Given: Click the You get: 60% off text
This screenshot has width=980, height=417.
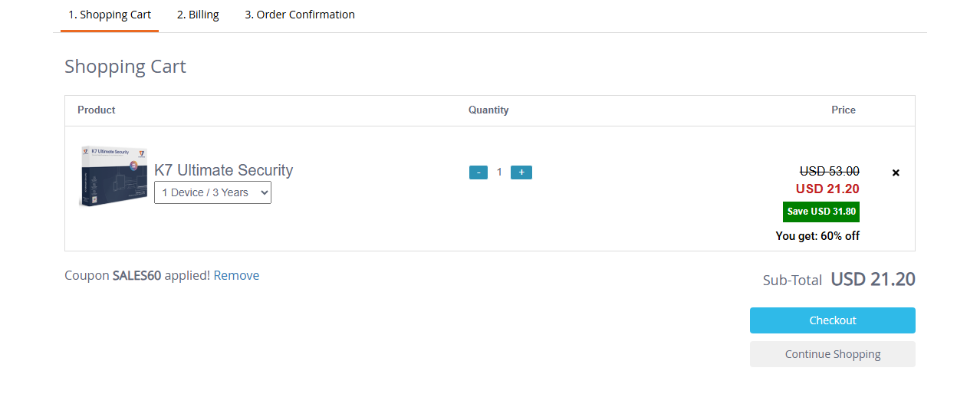Looking at the screenshot, I should coord(817,236).
